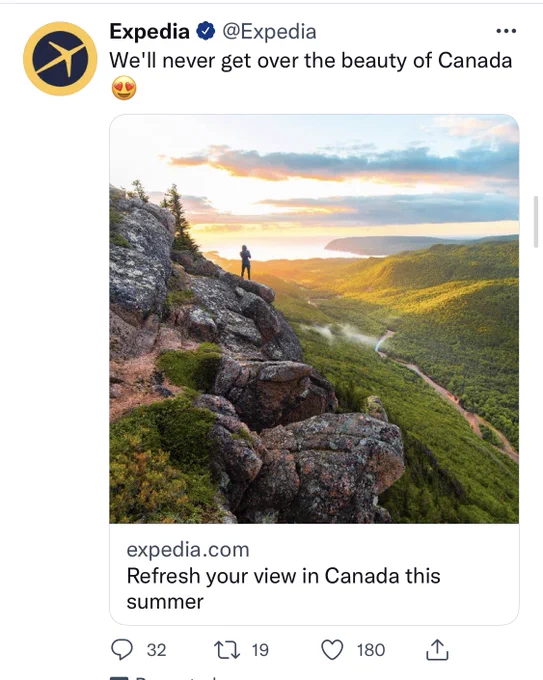Click the heart-eyes emoji in tweet
This screenshot has width=543, height=680.
pos(124,88)
